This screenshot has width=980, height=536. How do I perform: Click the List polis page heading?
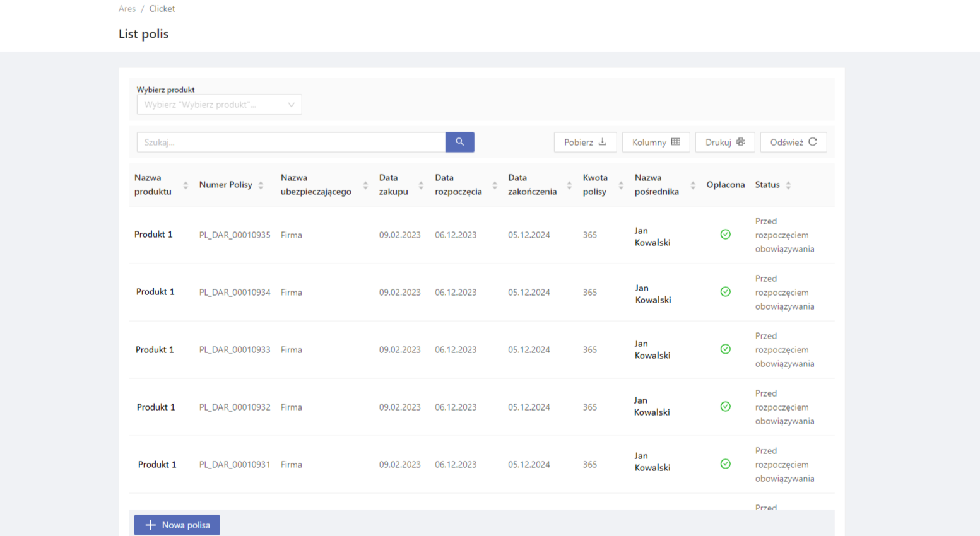point(144,34)
